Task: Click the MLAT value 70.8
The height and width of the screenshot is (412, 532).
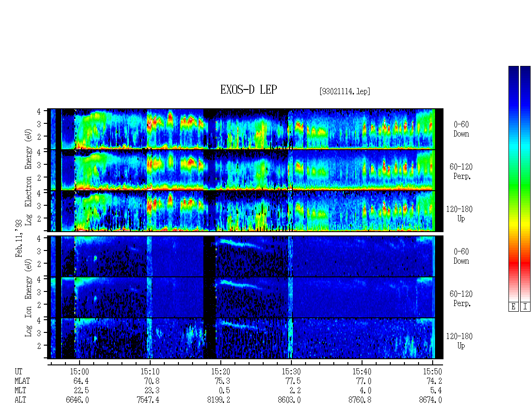Action: pos(152,381)
